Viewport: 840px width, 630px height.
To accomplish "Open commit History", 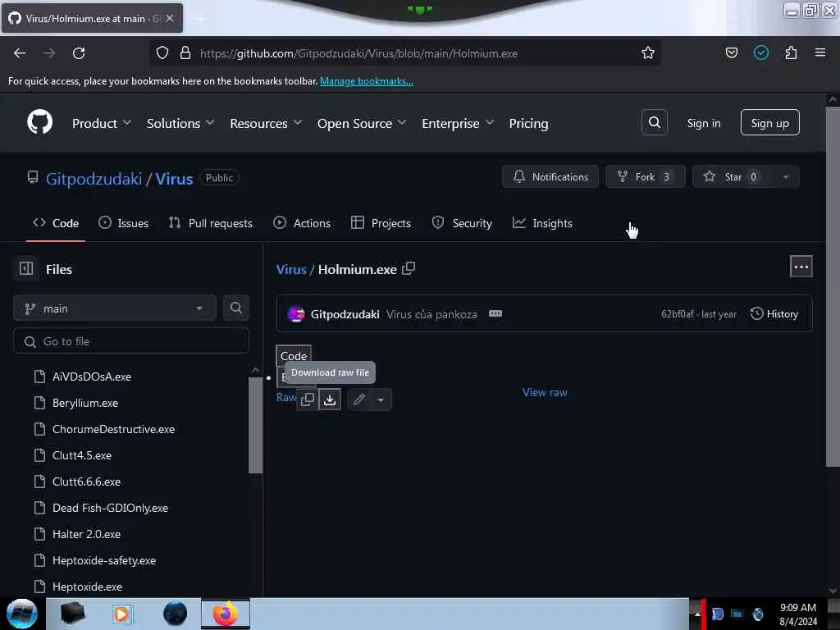I will coord(774,314).
